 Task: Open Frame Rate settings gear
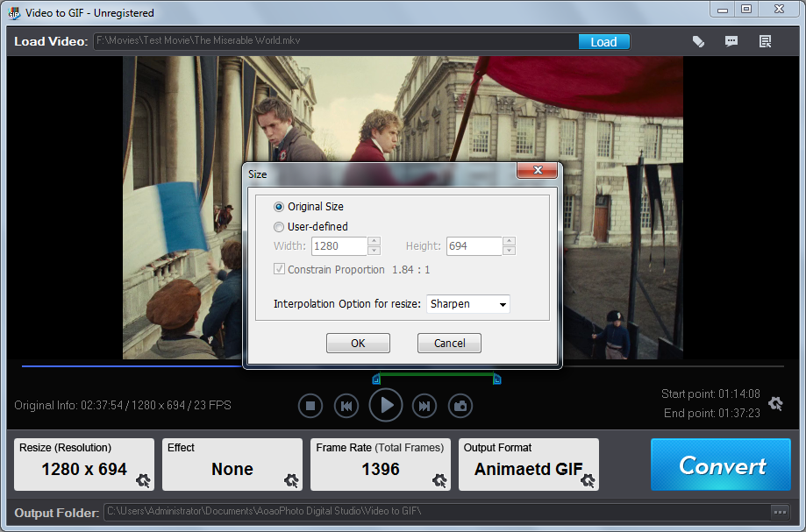[x=439, y=480]
